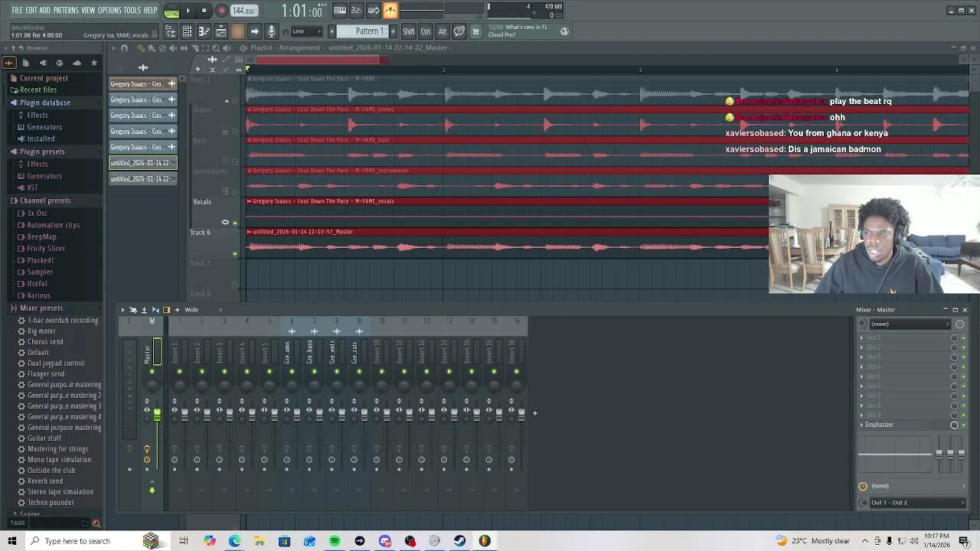The width and height of the screenshot is (980, 551).
Task: Open Spotify from the taskbar
Action: (x=335, y=541)
